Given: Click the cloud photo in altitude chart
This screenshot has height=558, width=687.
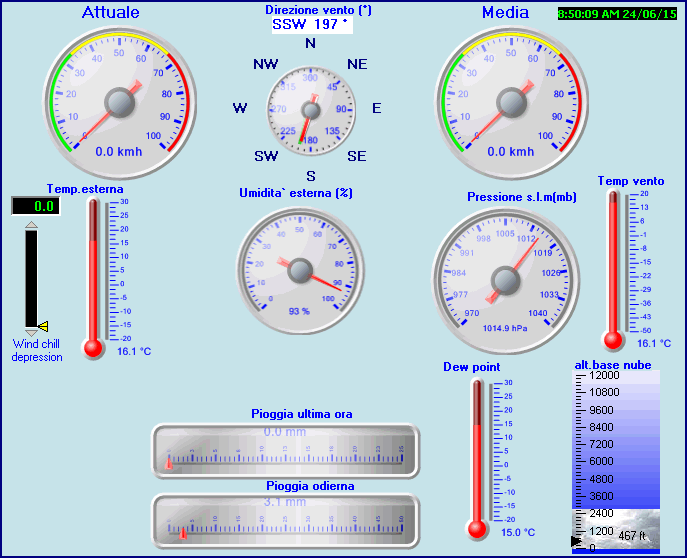Looking at the screenshot, I should (x=615, y=530).
